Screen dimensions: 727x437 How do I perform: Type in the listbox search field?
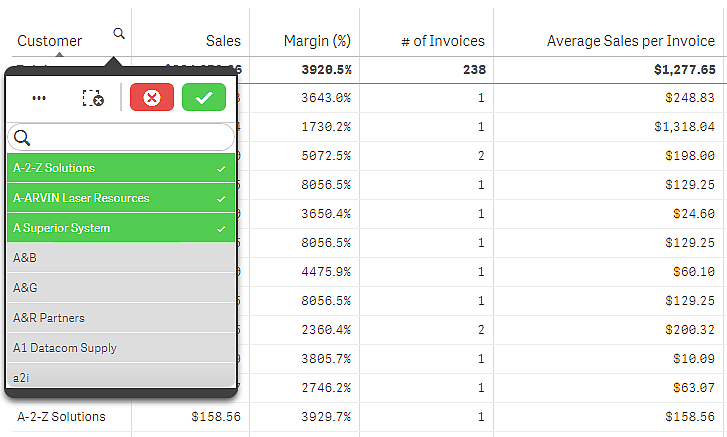point(132,138)
